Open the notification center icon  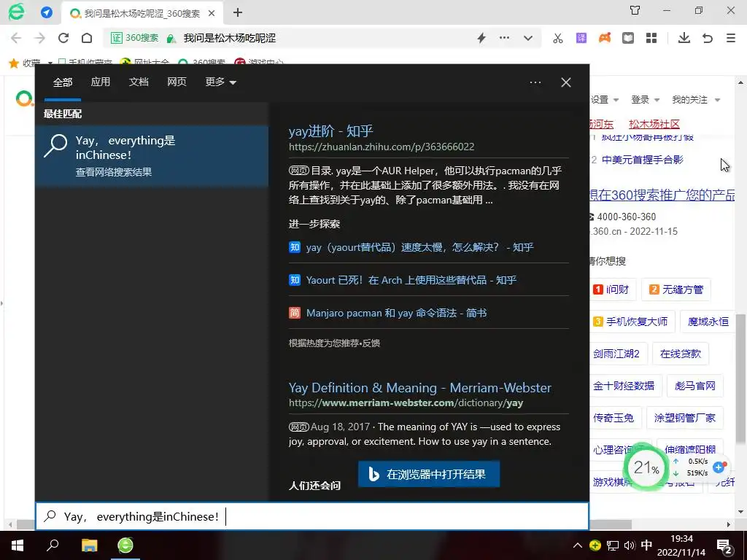(x=724, y=546)
